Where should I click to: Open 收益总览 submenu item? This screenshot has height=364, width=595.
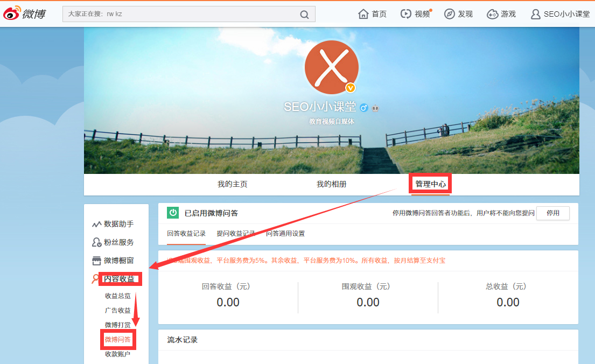point(117,296)
